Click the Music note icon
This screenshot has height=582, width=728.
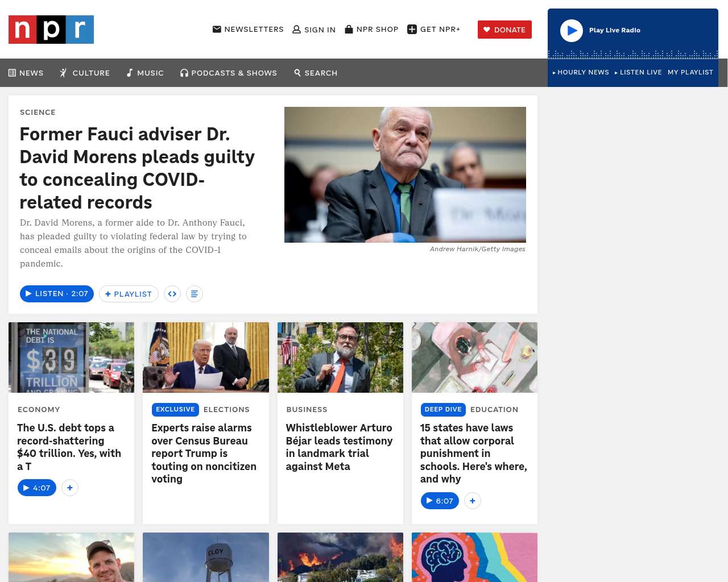point(130,73)
